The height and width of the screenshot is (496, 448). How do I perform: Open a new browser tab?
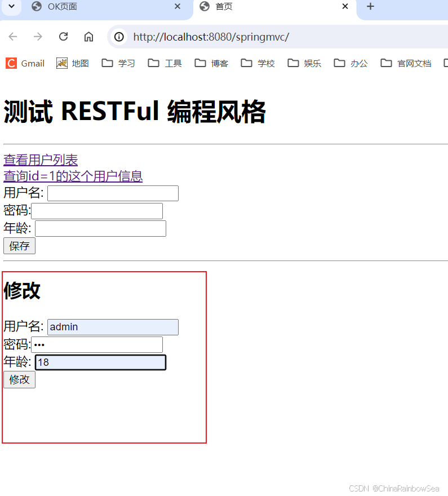pyautogui.click(x=371, y=6)
